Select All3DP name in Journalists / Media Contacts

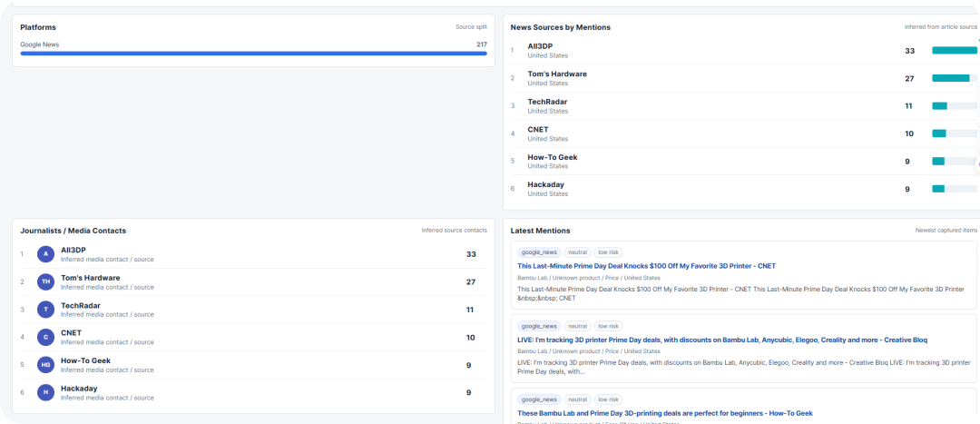[73, 251]
